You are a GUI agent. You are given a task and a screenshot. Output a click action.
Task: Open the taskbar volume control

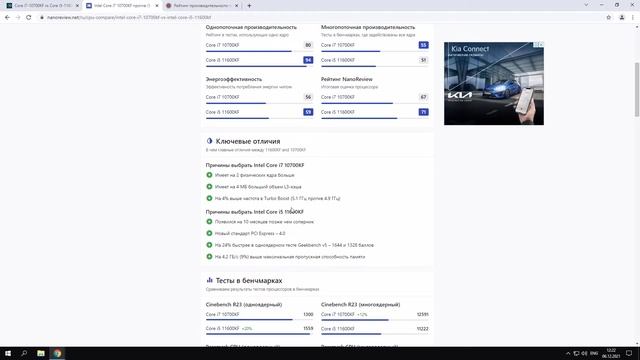pos(584,353)
